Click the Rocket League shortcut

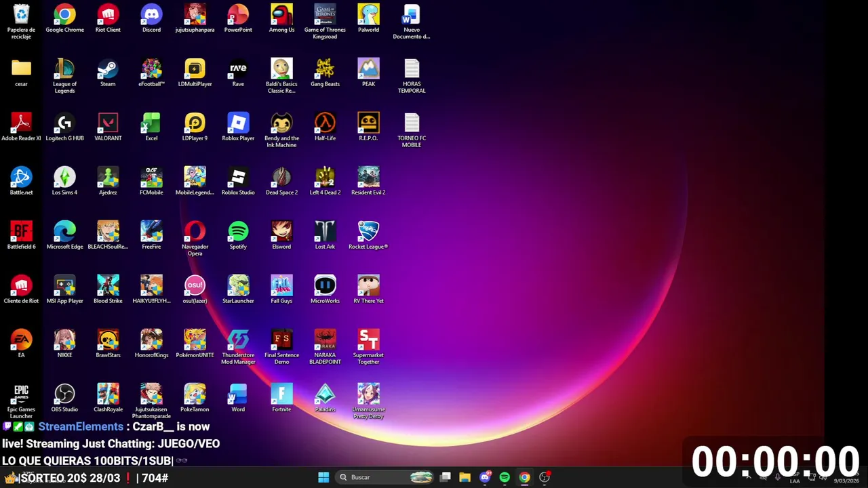tap(368, 236)
